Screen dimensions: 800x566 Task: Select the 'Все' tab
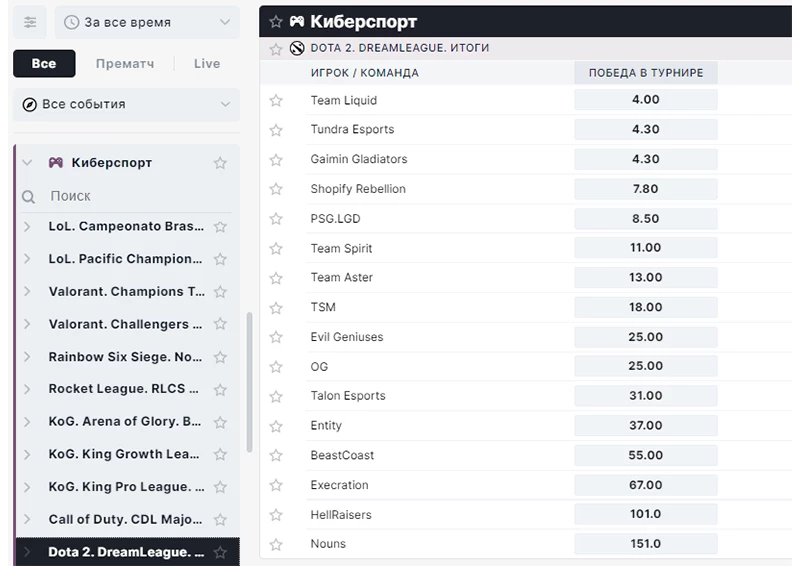[44, 64]
